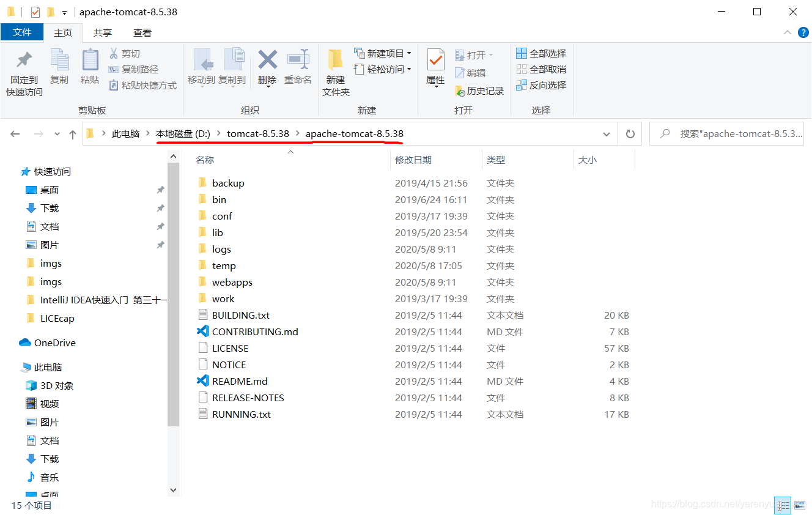
Task: Click 本地磁盘 (D:) in the breadcrumb
Action: click(183, 134)
